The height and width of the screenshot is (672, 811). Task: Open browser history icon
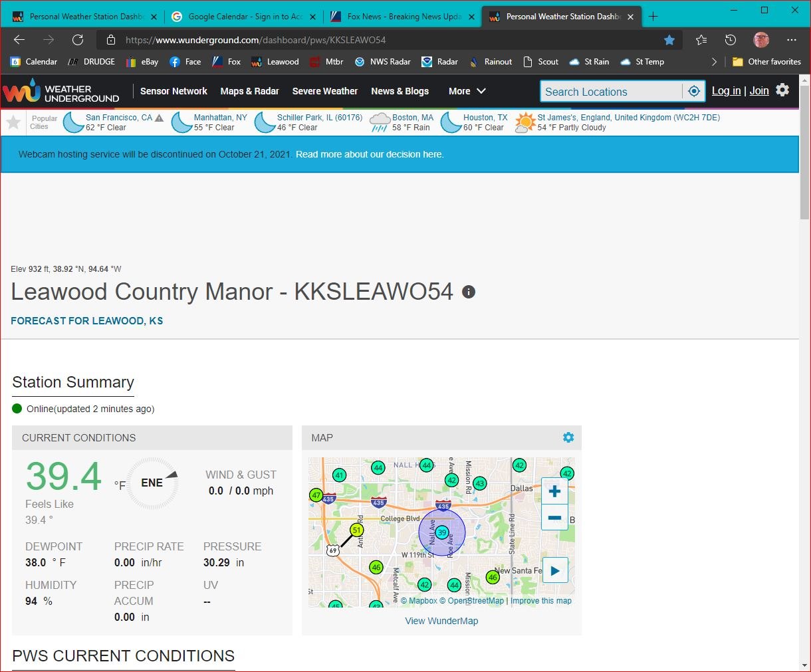[x=731, y=40]
